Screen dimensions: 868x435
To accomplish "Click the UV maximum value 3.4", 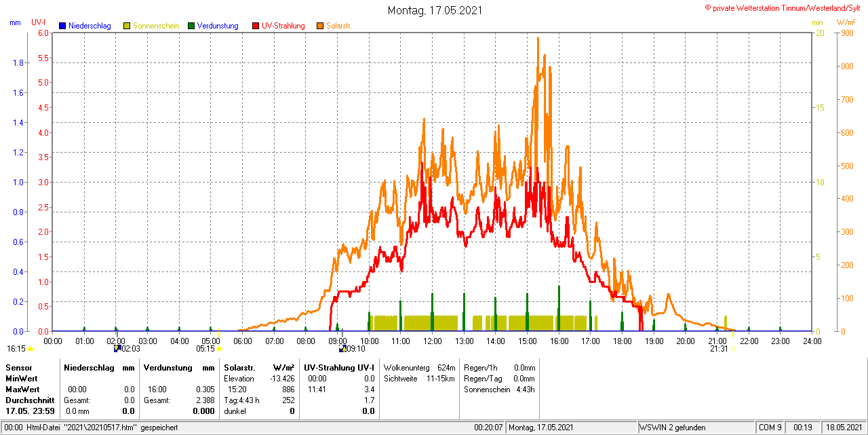I will (x=369, y=390).
